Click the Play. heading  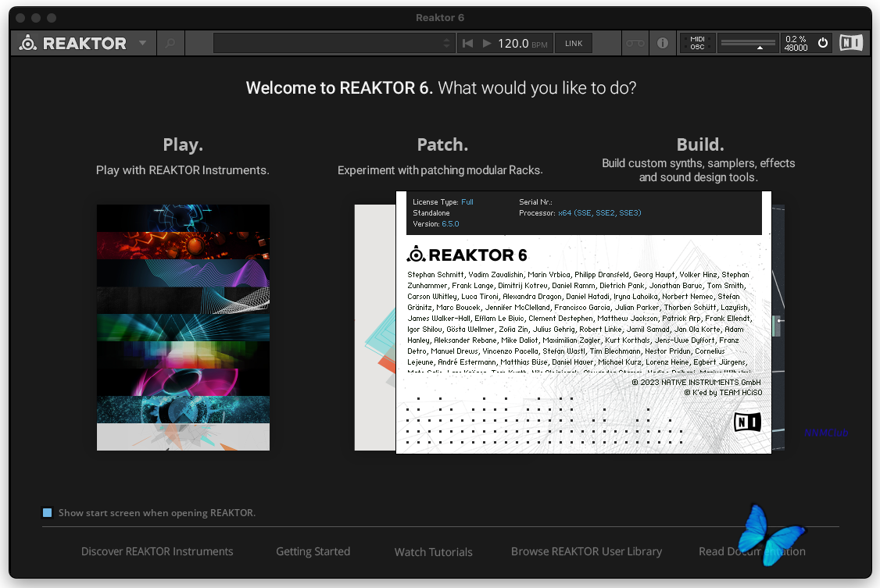point(183,144)
